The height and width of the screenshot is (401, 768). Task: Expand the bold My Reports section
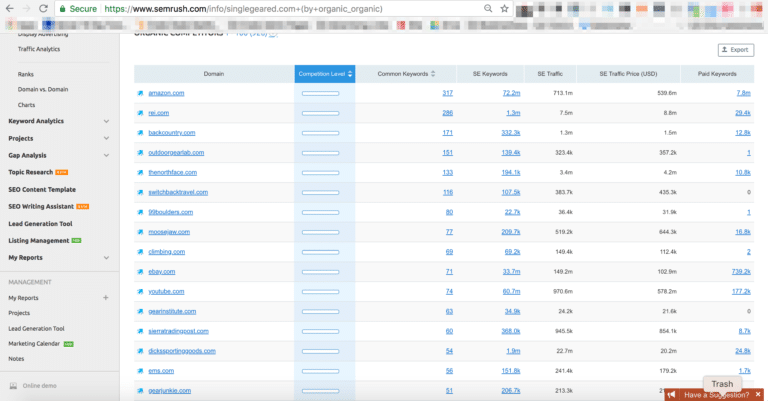[106, 258]
